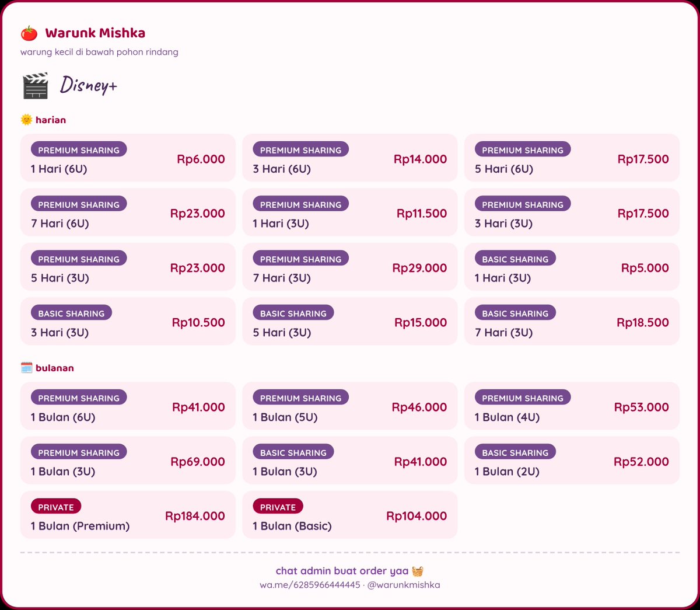Click PRIVATE badge on the Rp104.000 card

(x=278, y=507)
